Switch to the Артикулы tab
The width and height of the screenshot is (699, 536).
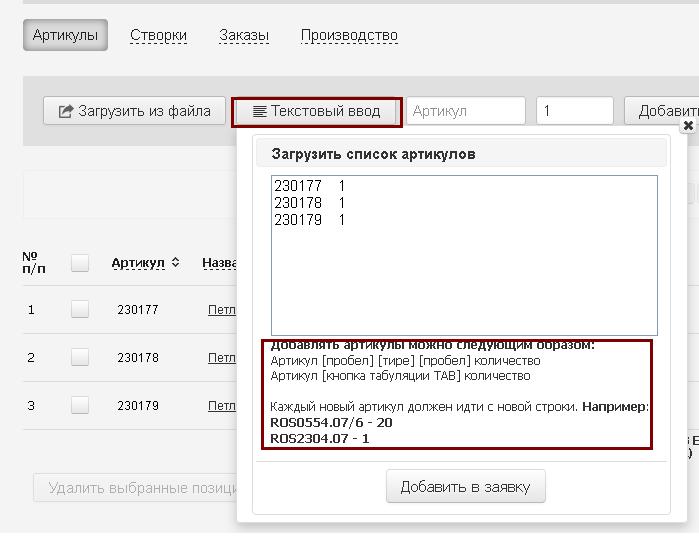click(x=65, y=36)
